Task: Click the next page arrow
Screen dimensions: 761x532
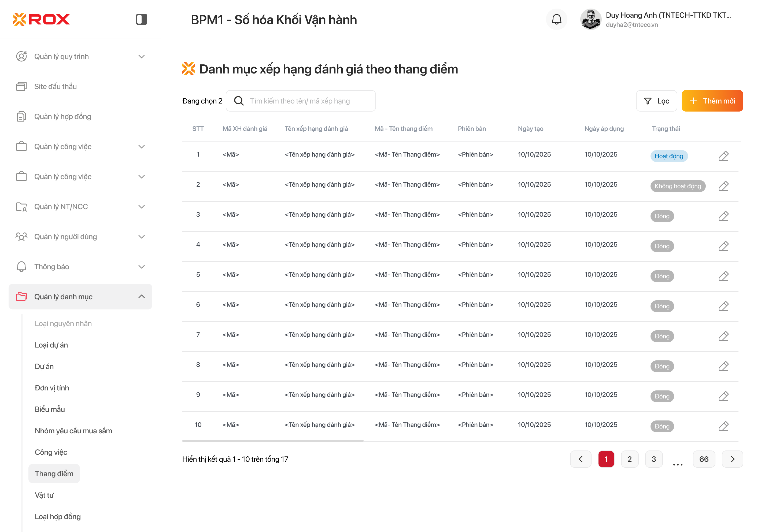Action: point(733,459)
